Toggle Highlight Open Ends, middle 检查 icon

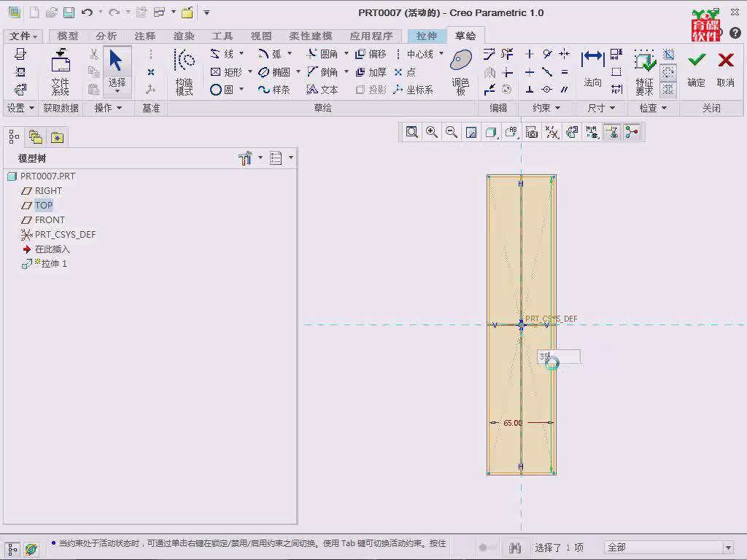[668, 72]
